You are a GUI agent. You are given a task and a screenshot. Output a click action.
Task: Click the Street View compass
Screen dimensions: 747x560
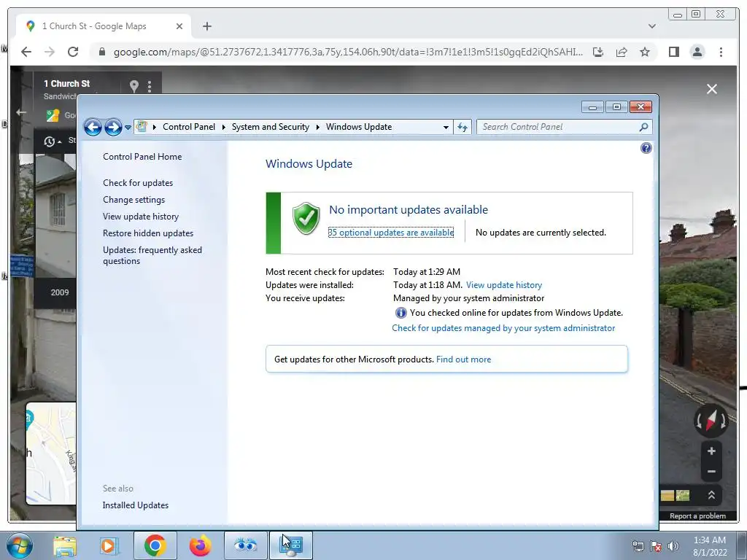[711, 421]
